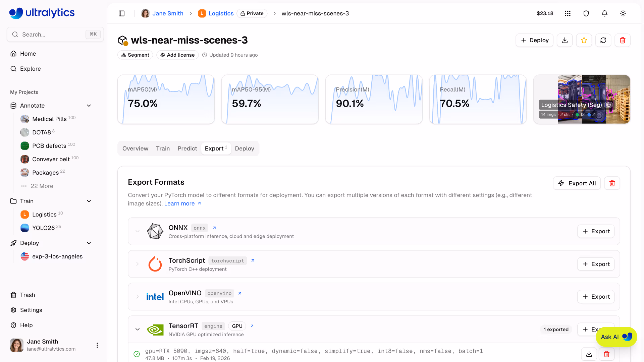Download the model via header icon
The image size is (644, 362).
565,40
